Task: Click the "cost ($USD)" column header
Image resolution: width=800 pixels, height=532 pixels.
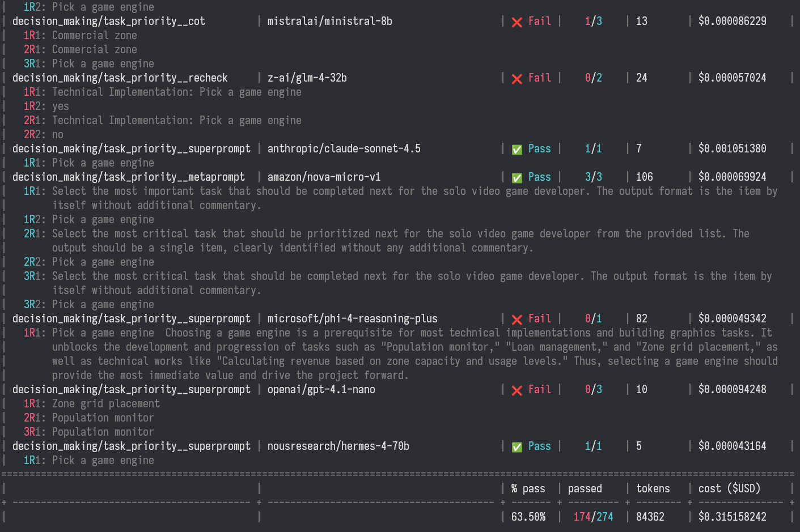Action: tap(729, 488)
